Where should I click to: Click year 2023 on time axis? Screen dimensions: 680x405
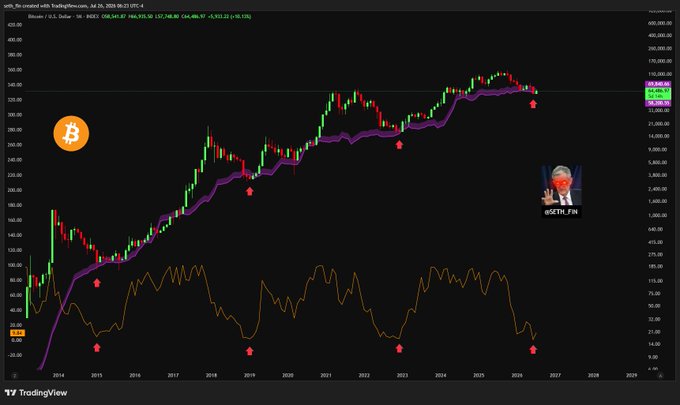[402, 376]
